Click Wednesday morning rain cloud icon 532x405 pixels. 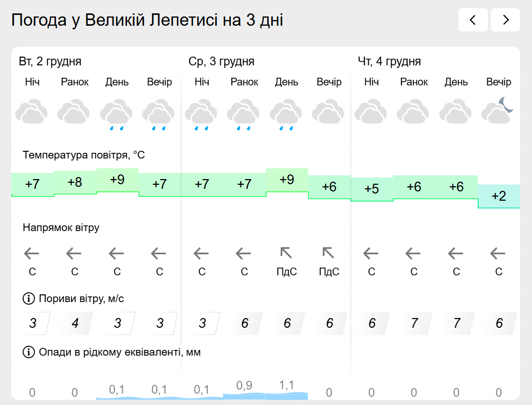point(244,115)
